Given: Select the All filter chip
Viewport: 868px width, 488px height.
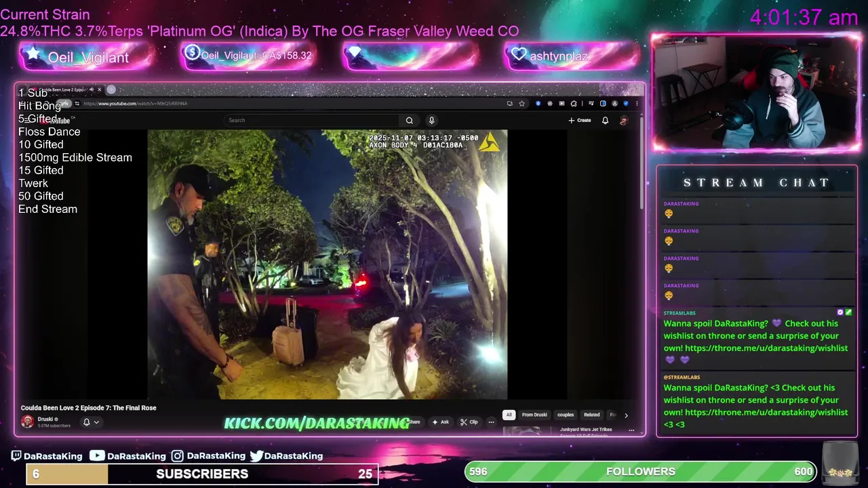Looking at the screenshot, I should (509, 415).
